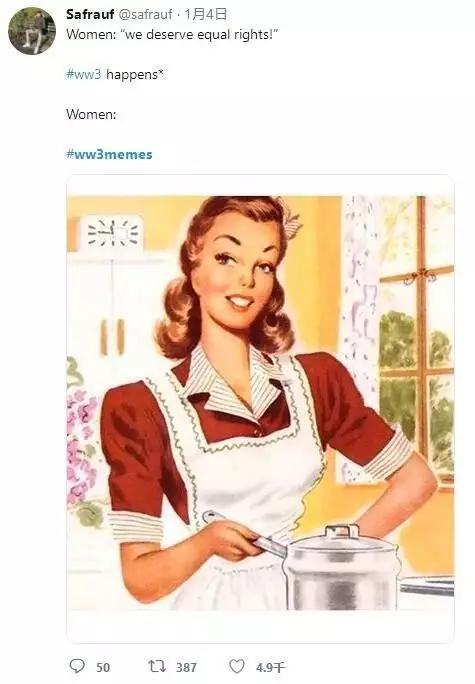Click the retweet count 387
The image size is (475, 684).
(186, 667)
